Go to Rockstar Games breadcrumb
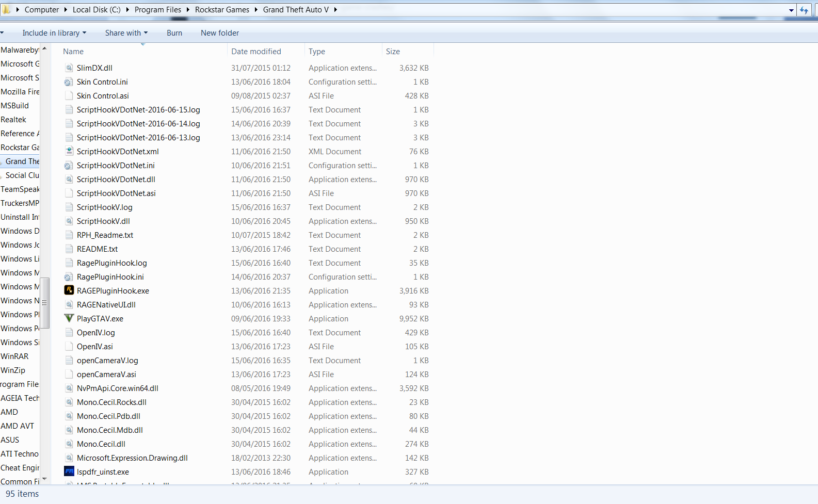This screenshot has height=504, width=818. point(222,9)
